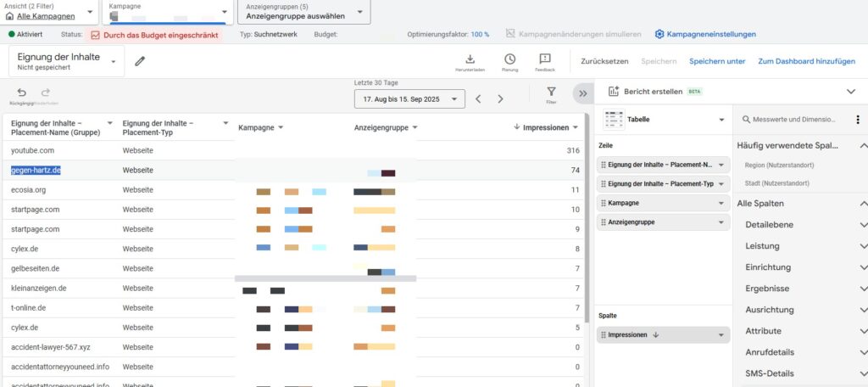Open Kampagneneinstellungen gear link
The width and height of the screenshot is (868, 387).
[704, 34]
